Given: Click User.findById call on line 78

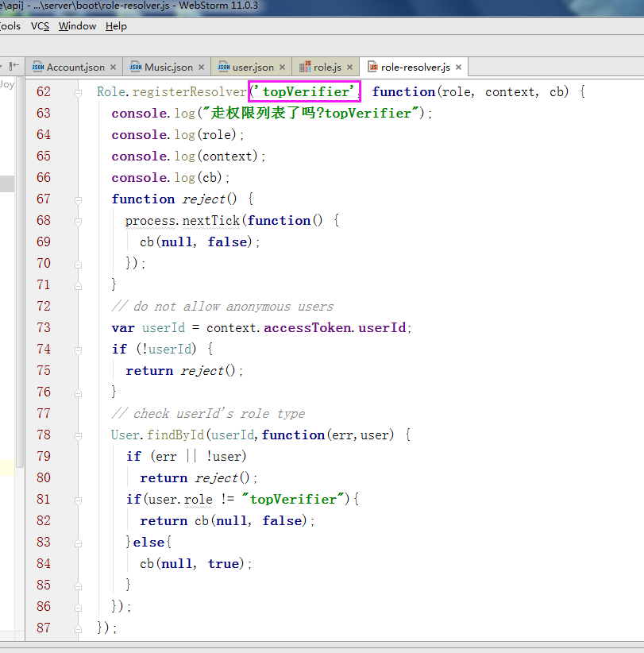Looking at the screenshot, I should click(x=158, y=435).
